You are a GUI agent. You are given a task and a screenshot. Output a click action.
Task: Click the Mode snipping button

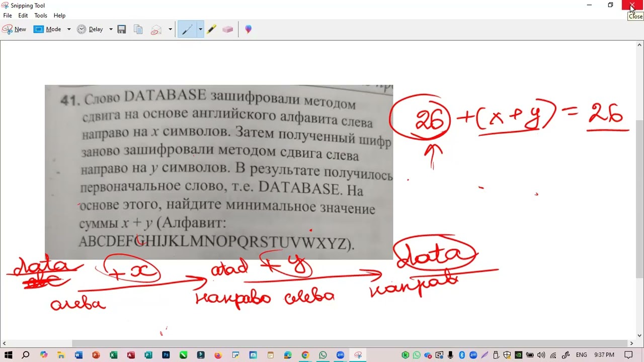[47, 29]
